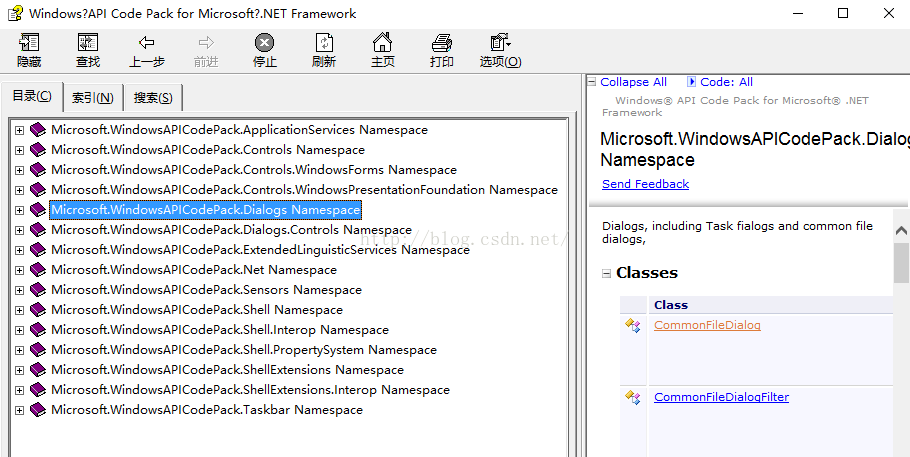Switch to the 索引(N) index tab
This screenshot has height=457, width=910.
coord(93,98)
